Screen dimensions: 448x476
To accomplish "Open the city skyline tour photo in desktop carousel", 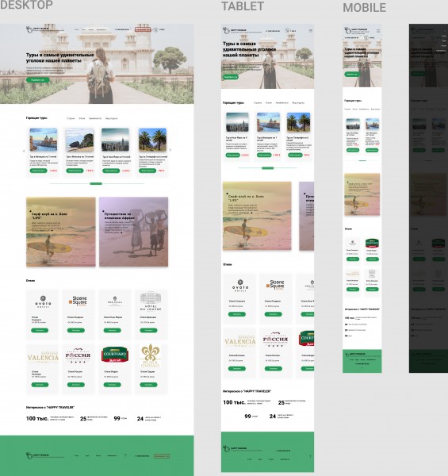I will [x=115, y=140].
